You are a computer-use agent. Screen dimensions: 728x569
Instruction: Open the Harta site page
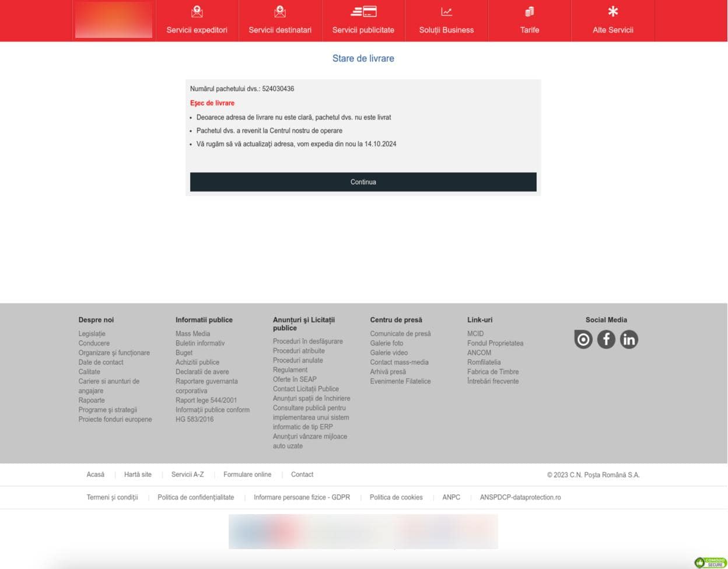pyautogui.click(x=138, y=474)
